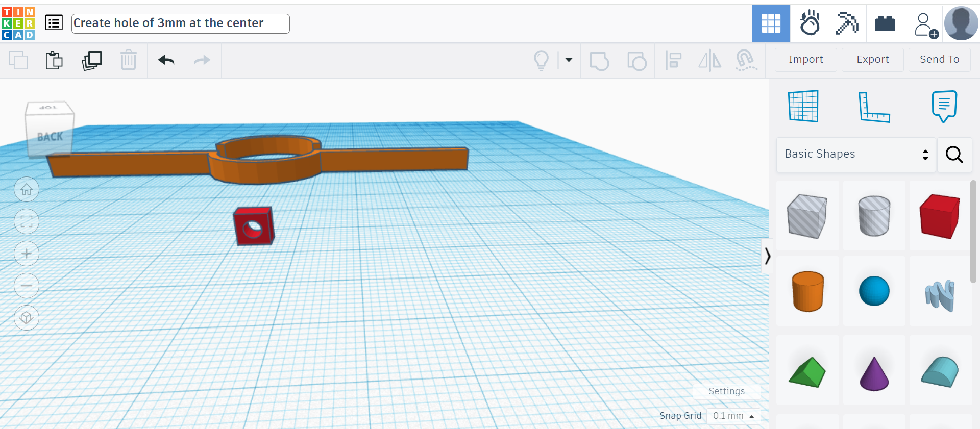Pick the blue Sphere shape

[874, 291]
